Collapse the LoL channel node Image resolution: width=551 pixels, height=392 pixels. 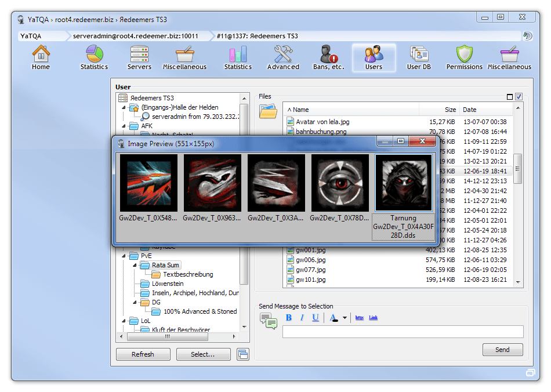(124, 321)
